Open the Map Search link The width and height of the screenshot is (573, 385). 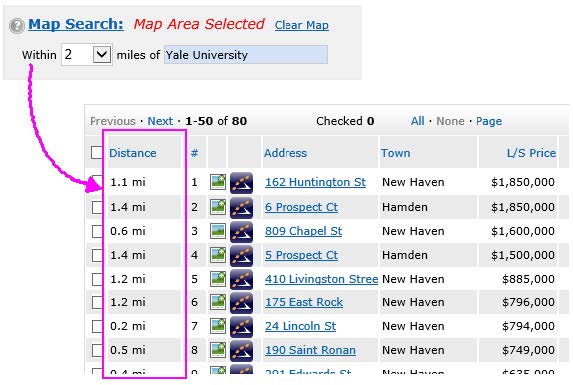76,24
